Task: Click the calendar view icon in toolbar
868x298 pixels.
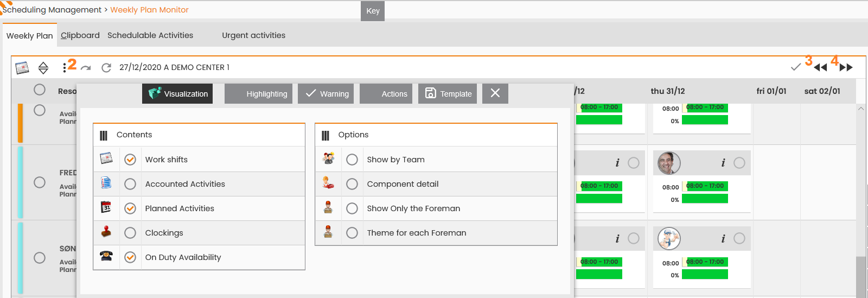Action: [x=22, y=67]
